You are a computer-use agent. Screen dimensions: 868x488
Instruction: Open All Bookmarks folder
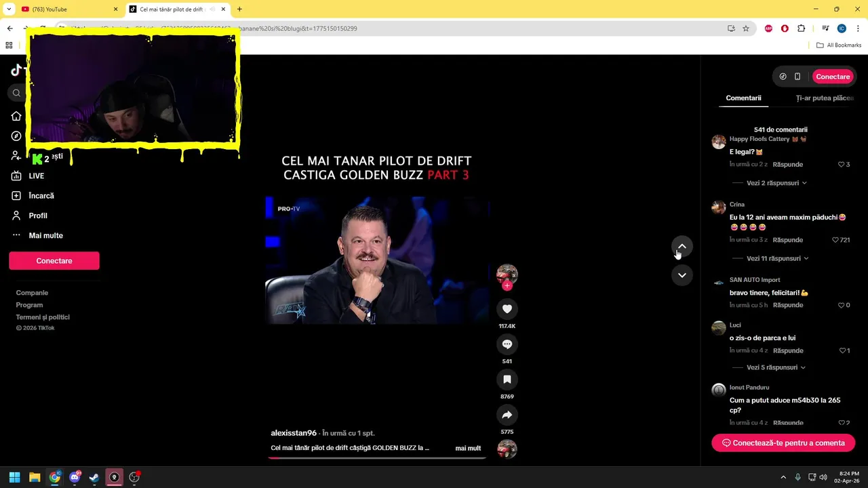[839, 45]
